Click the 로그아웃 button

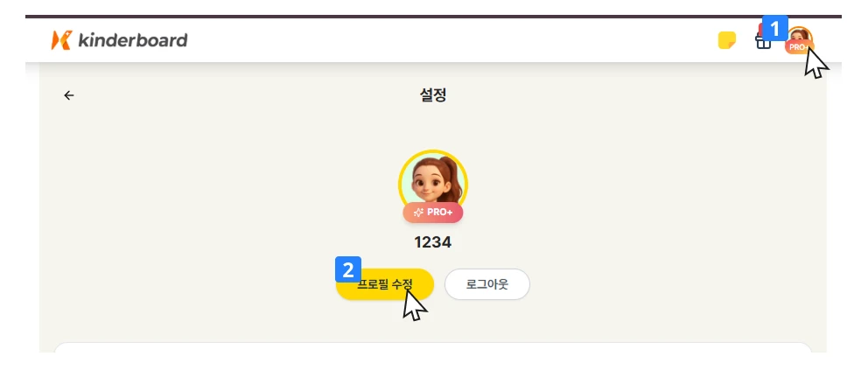(x=487, y=284)
